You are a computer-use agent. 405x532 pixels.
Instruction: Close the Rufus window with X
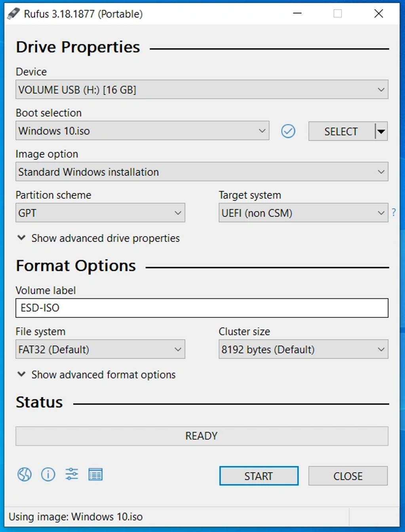point(379,13)
